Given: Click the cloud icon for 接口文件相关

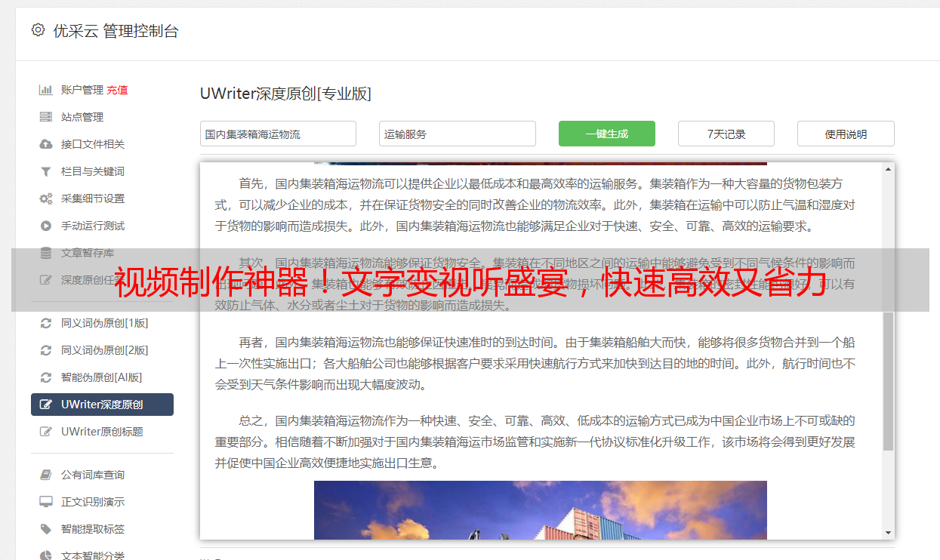Looking at the screenshot, I should pos(46,144).
